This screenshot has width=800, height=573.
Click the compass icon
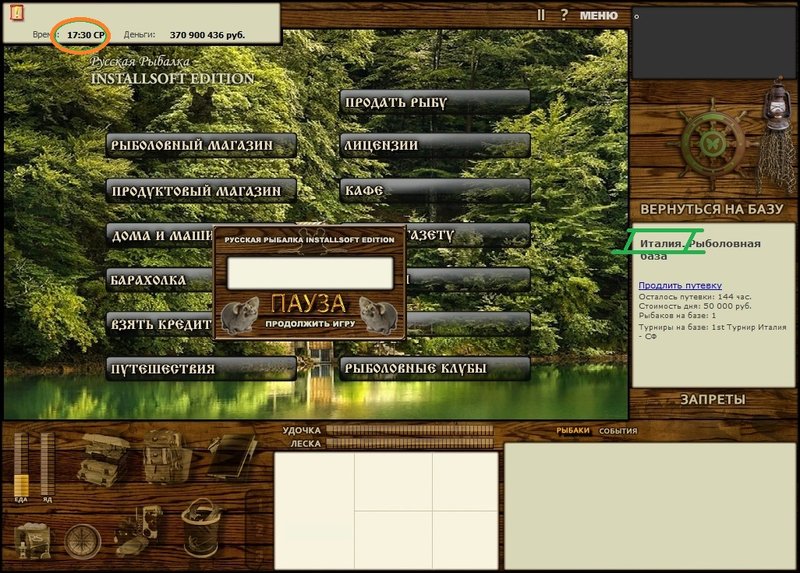[x=82, y=541]
